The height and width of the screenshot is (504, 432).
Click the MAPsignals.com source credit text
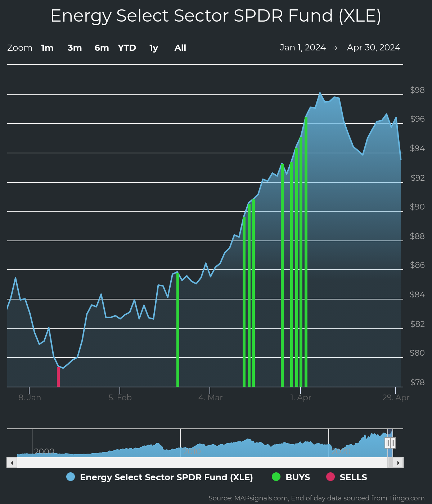tap(316, 498)
